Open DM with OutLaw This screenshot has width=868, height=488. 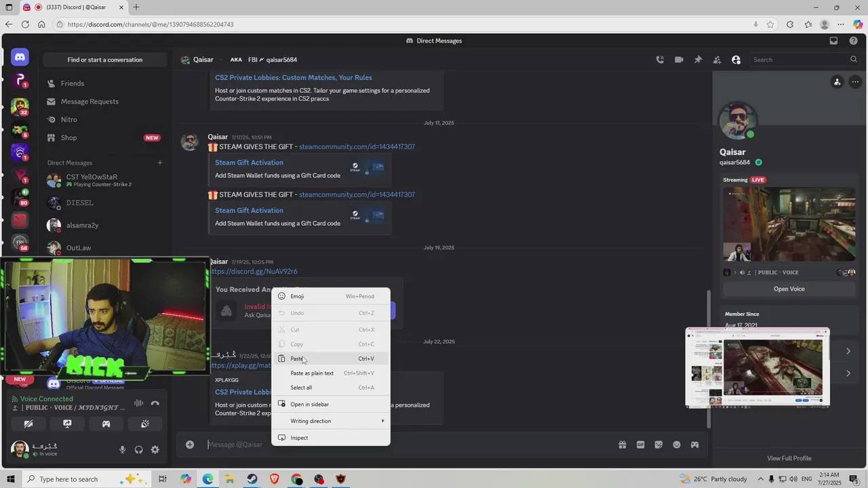tap(105, 247)
